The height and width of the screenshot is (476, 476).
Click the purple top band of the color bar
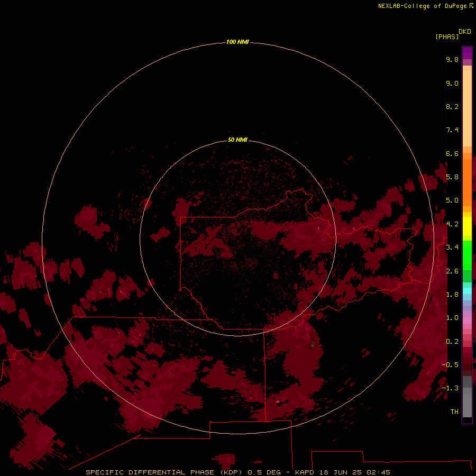click(467, 53)
